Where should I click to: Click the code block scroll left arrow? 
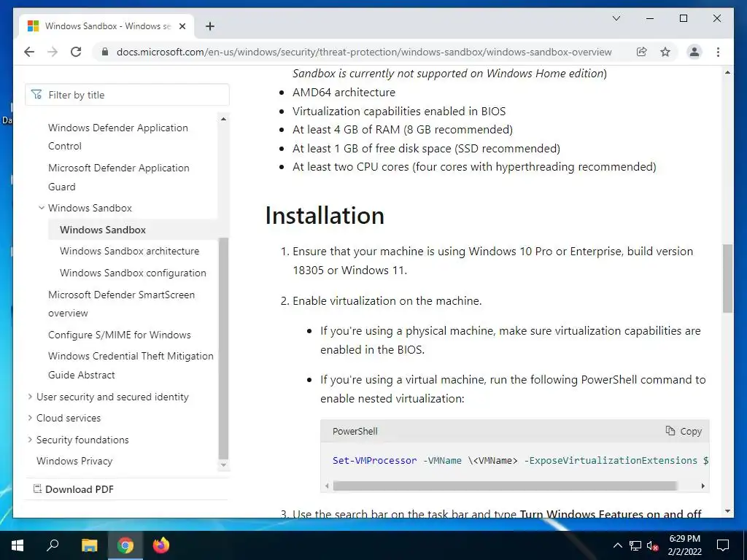coord(327,486)
